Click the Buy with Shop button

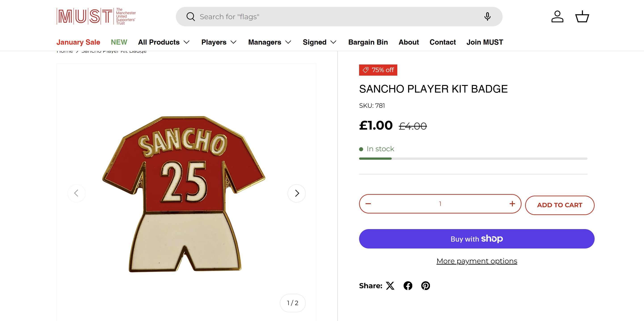[x=476, y=239]
